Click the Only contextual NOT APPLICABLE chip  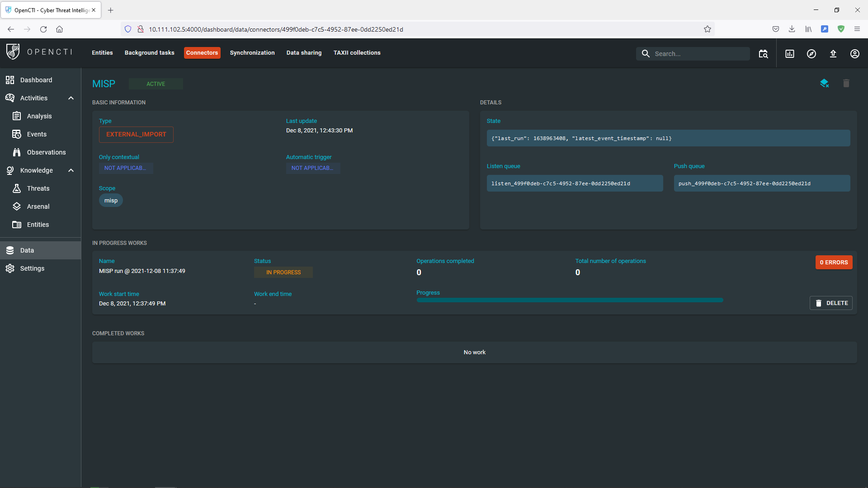tap(126, 168)
